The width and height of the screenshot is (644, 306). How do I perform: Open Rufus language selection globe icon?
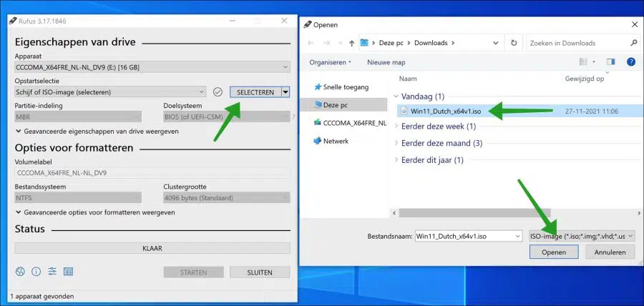point(20,271)
